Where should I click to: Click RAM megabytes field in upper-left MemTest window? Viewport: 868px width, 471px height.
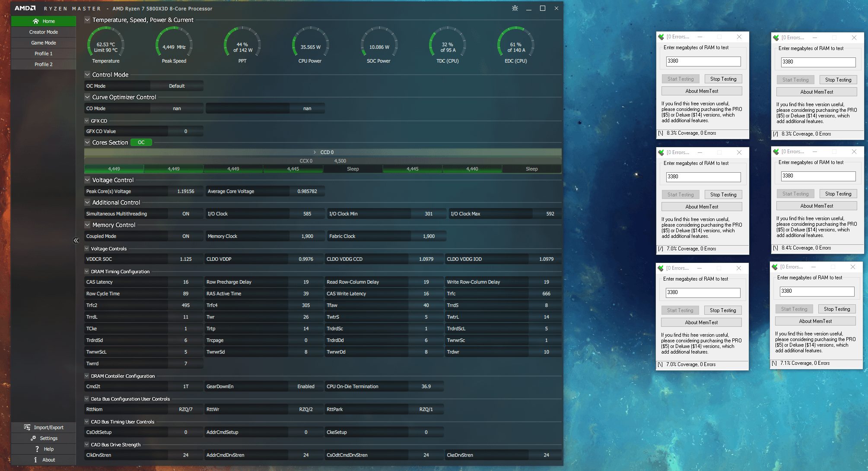[x=703, y=61]
